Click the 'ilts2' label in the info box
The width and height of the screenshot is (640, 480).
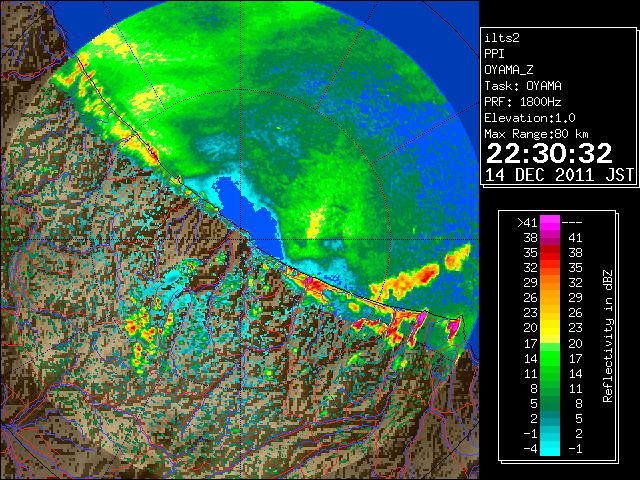pyautogui.click(x=502, y=38)
